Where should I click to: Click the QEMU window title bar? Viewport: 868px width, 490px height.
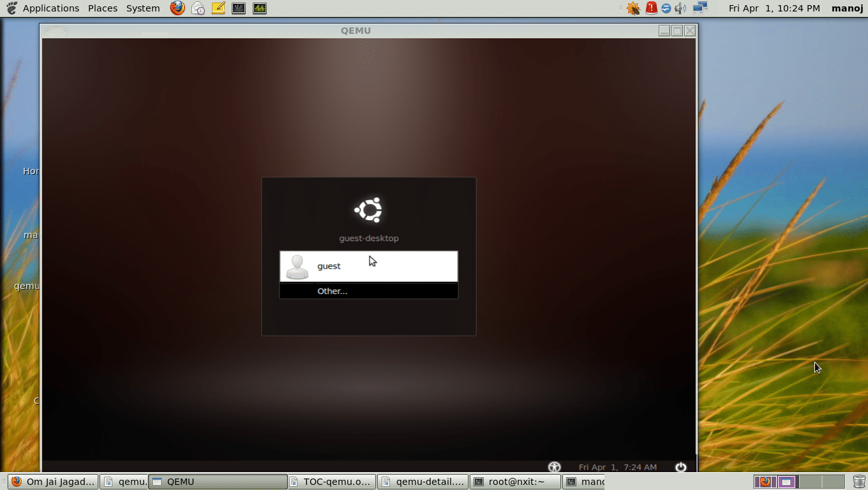356,31
